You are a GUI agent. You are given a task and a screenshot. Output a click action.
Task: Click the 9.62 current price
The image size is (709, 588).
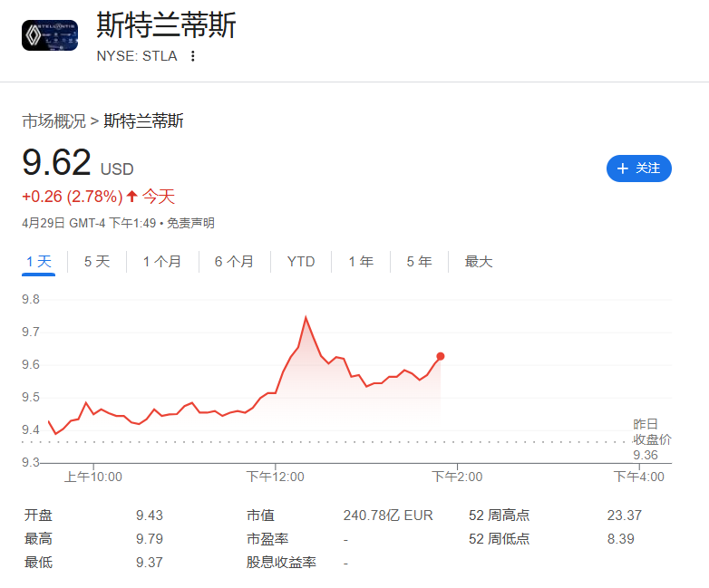coord(56,162)
